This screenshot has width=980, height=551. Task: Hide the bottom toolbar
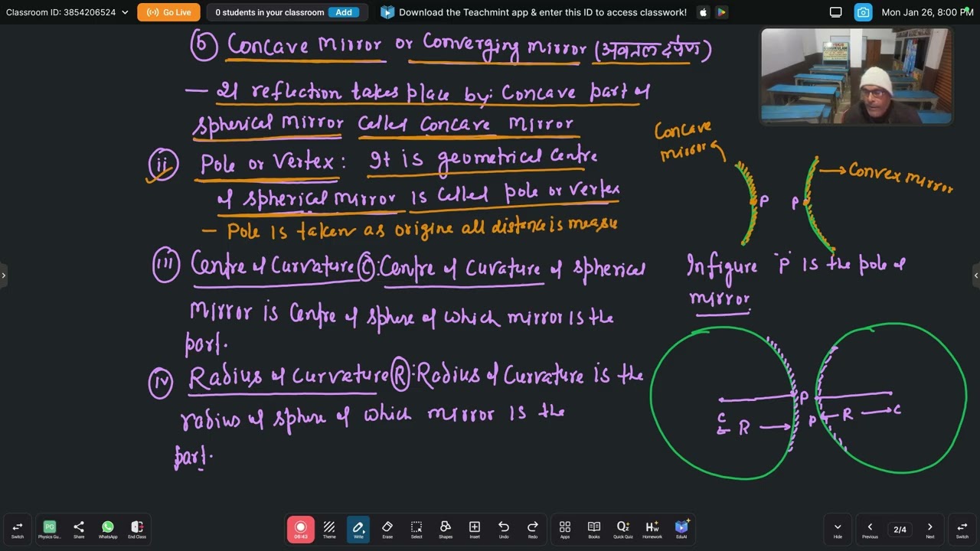click(x=838, y=530)
